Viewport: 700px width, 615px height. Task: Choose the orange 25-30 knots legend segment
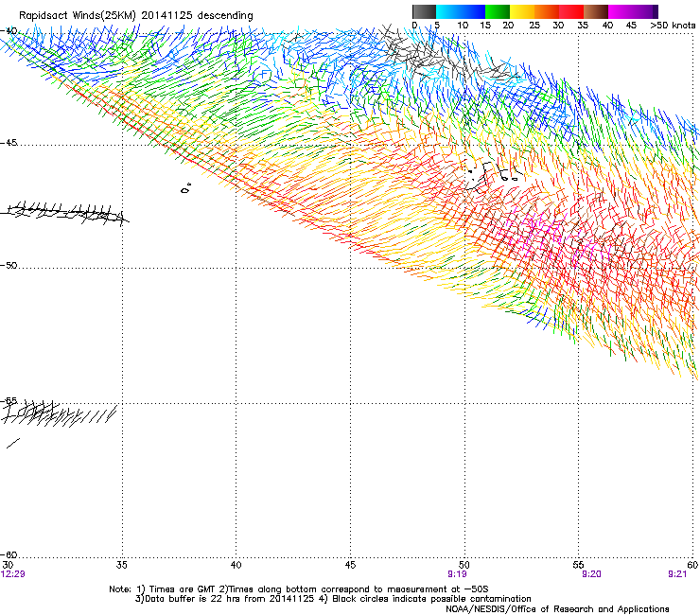(x=547, y=11)
